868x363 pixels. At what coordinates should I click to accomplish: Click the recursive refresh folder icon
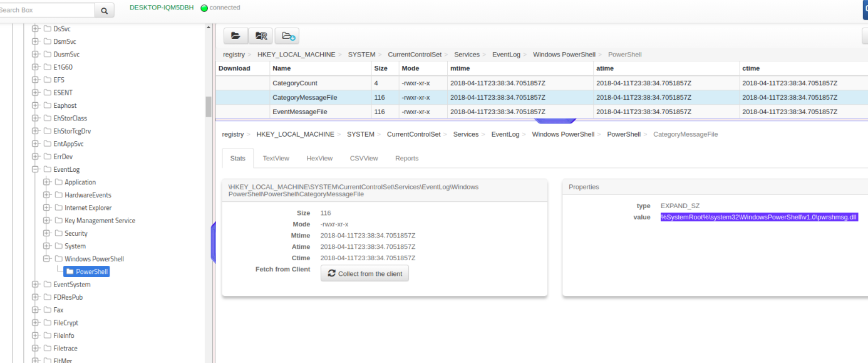point(261,36)
